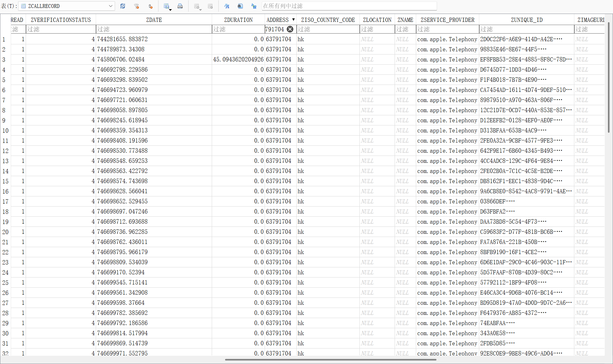The image size is (613, 364).
Task: Click the filter-in-all-columns search field
Action: point(349,6)
